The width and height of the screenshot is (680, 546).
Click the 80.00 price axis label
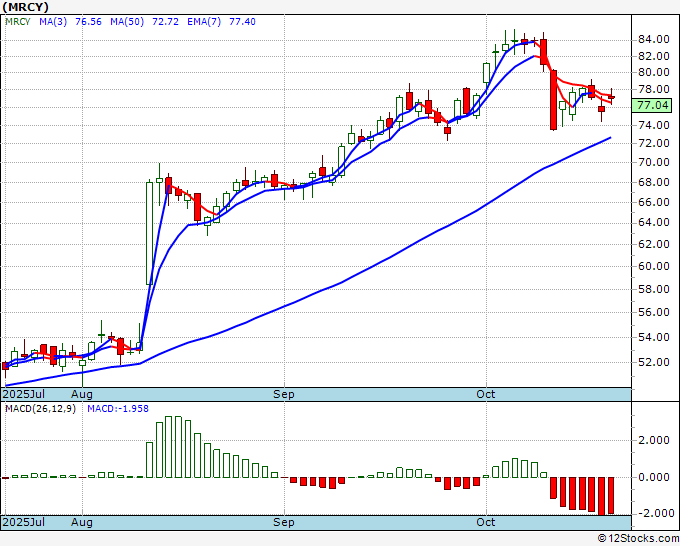point(654,72)
